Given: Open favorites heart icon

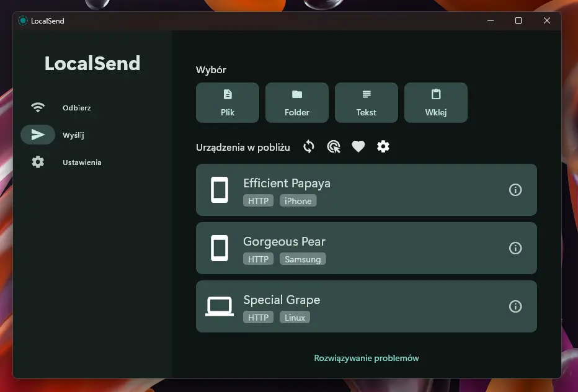Looking at the screenshot, I should pyautogui.click(x=358, y=147).
